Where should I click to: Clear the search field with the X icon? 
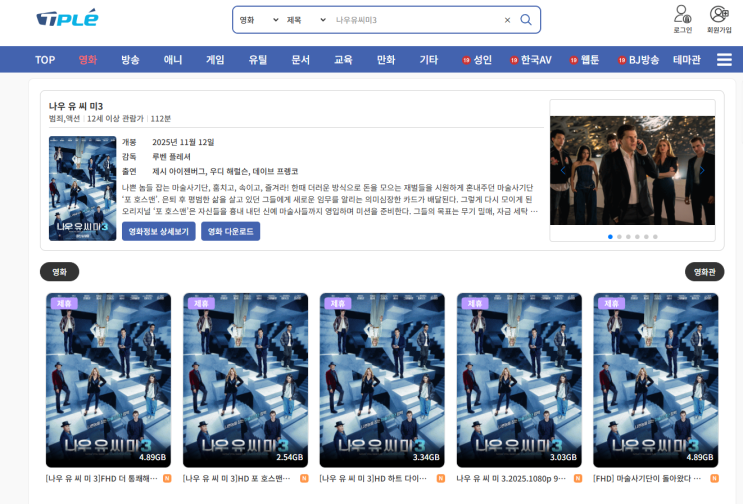pos(507,20)
